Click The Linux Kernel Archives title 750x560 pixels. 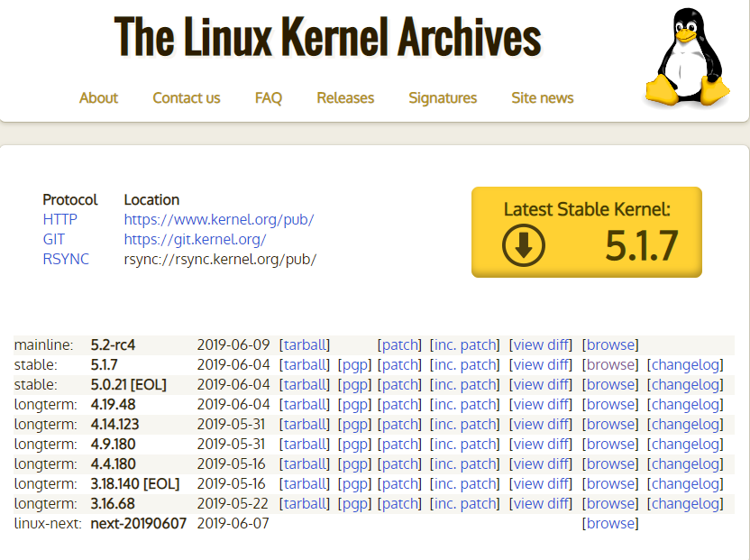tap(327, 36)
